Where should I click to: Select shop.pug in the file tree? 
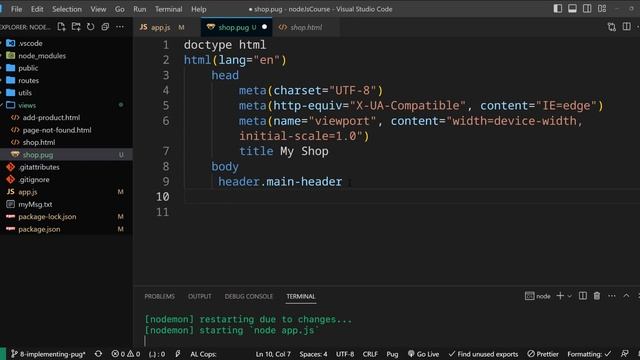coord(66,155)
